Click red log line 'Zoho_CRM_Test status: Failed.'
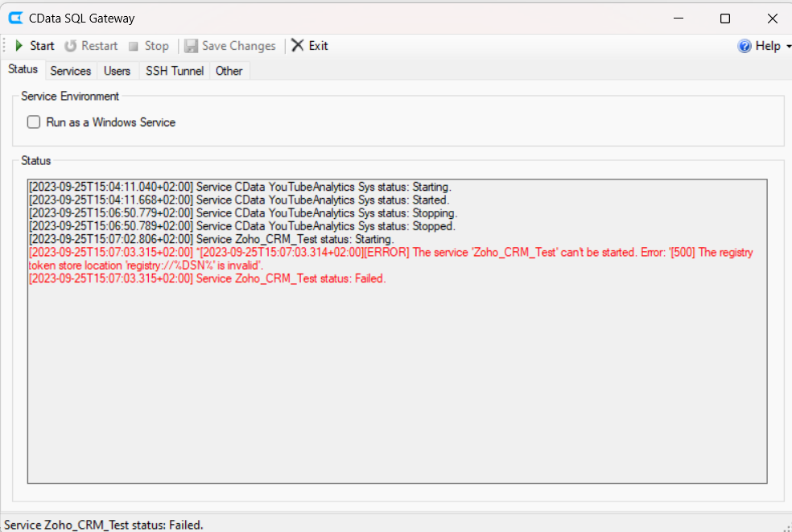Screen dimensions: 792x532 point(207,279)
